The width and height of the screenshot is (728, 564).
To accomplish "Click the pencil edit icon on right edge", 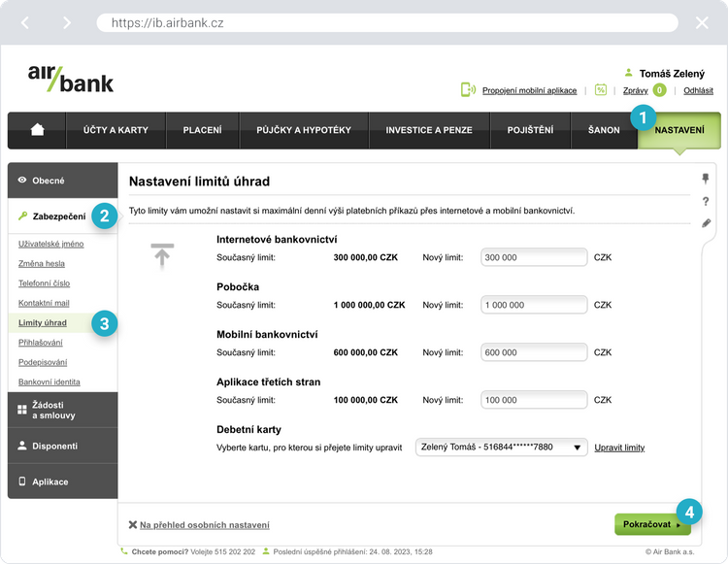I will coord(706,223).
